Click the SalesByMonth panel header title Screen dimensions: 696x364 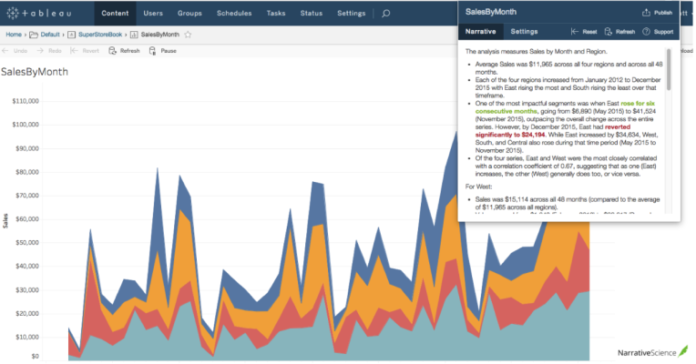coord(490,12)
